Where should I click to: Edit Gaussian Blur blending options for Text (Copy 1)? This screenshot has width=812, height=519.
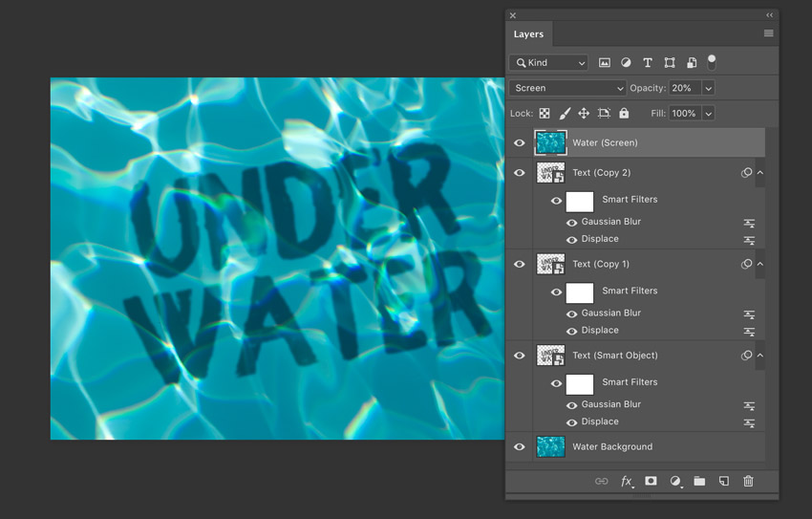point(749,314)
